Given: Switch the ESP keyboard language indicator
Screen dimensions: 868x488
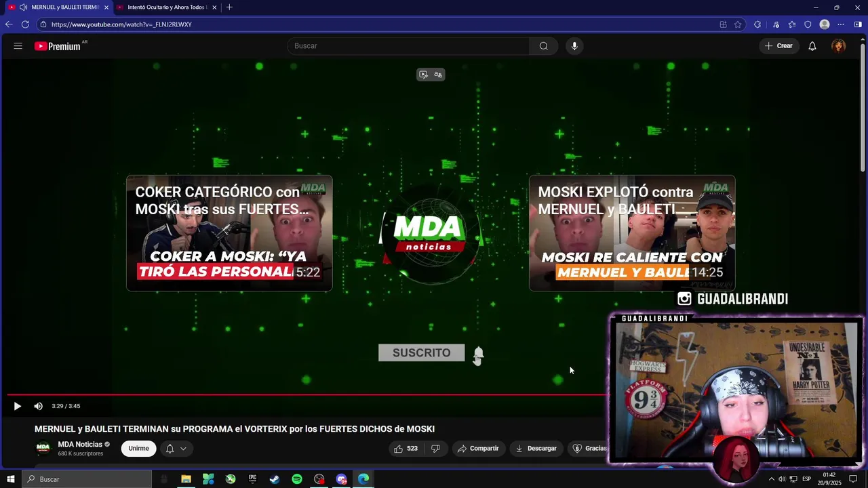Looking at the screenshot, I should pos(807,479).
